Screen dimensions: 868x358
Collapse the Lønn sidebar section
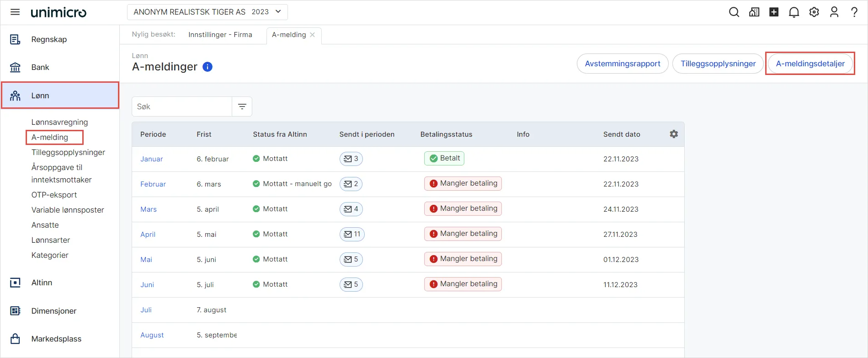[60, 96]
